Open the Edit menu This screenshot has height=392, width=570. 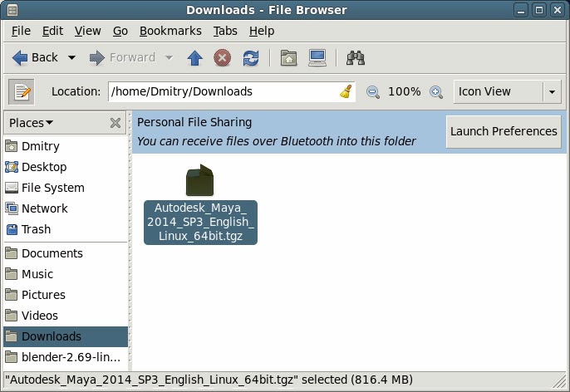point(52,31)
